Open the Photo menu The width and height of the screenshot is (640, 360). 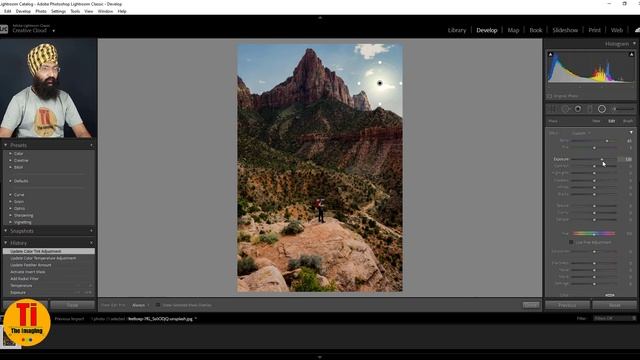41,11
